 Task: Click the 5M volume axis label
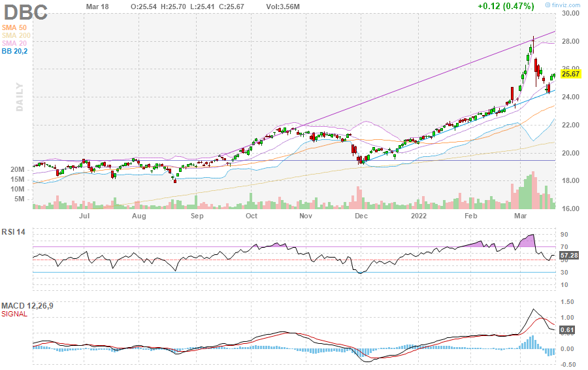tap(20, 199)
